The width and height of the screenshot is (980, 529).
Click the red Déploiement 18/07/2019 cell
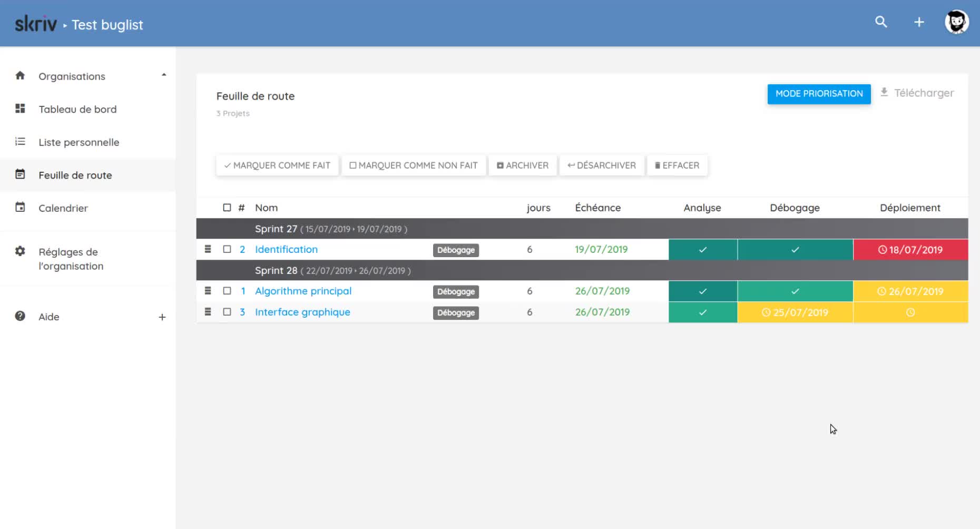[x=910, y=250]
